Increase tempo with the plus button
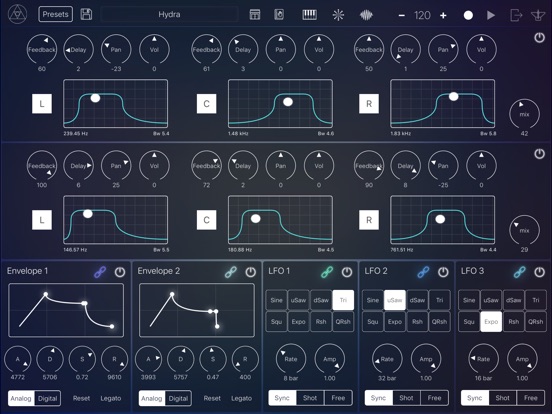This screenshot has height=414, width=552. pyautogui.click(x=443, y=15)
